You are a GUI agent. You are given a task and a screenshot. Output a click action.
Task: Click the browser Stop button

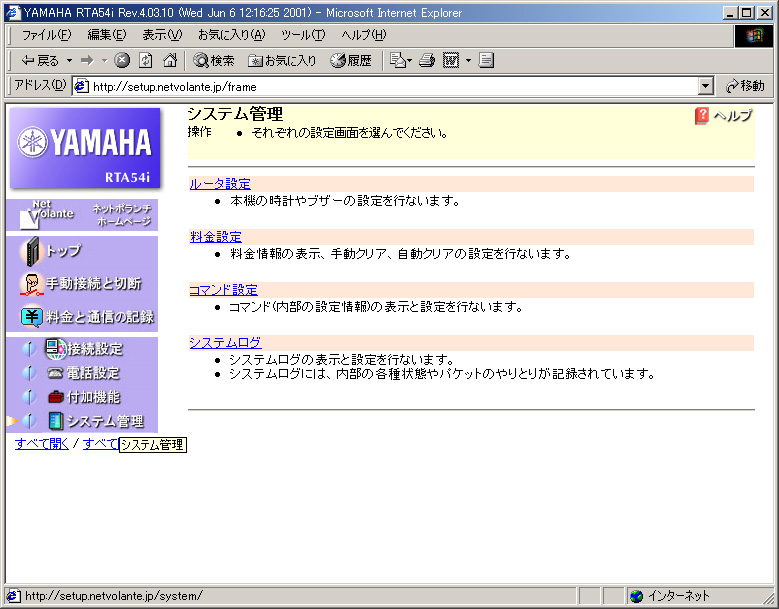click(x=122, y=60)
